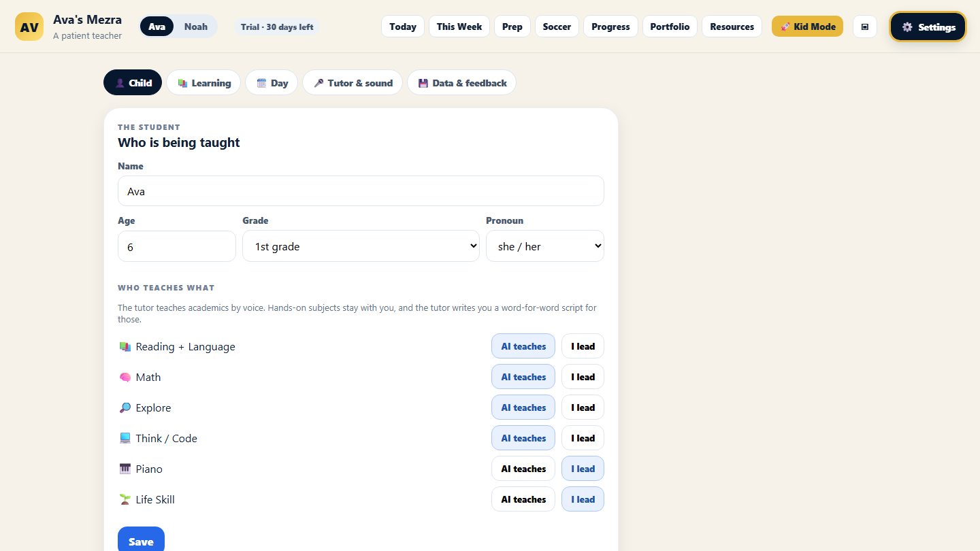Click the gear icon in Settings

[907, 27]
